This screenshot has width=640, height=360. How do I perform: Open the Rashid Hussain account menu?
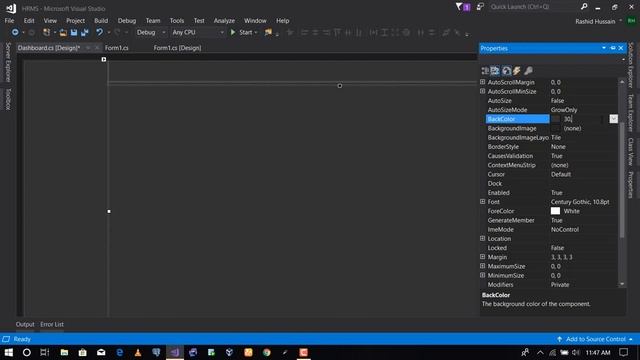click(598, 21)
